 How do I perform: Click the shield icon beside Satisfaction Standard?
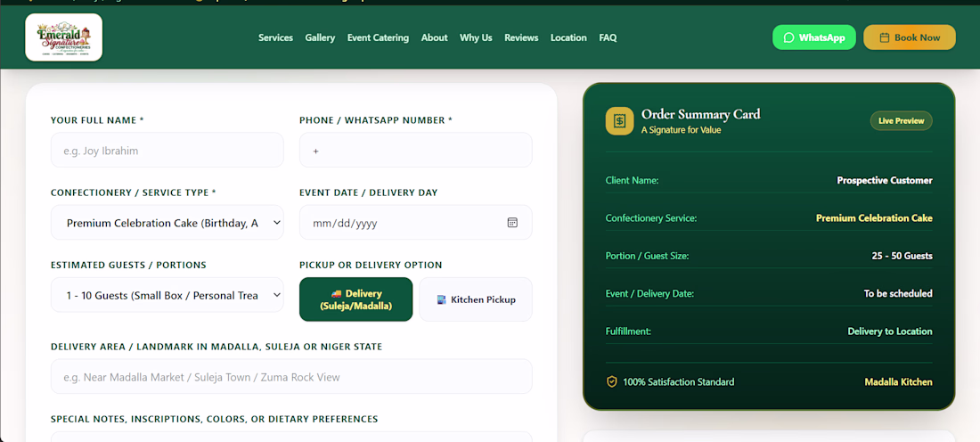pyautogui.click(x=612, y=381)
